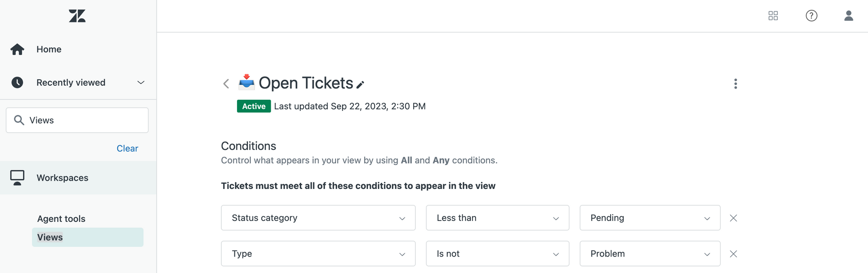Go to Home in the sidebar
868x273 pixels.
[49, 49]
